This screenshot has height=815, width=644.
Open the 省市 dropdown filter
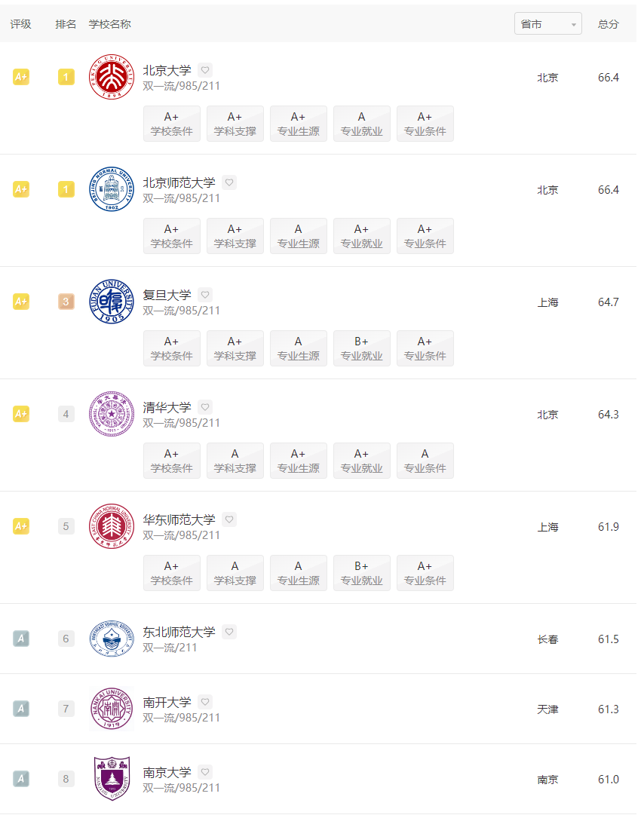pyautogui.click(x=547, y=24)
